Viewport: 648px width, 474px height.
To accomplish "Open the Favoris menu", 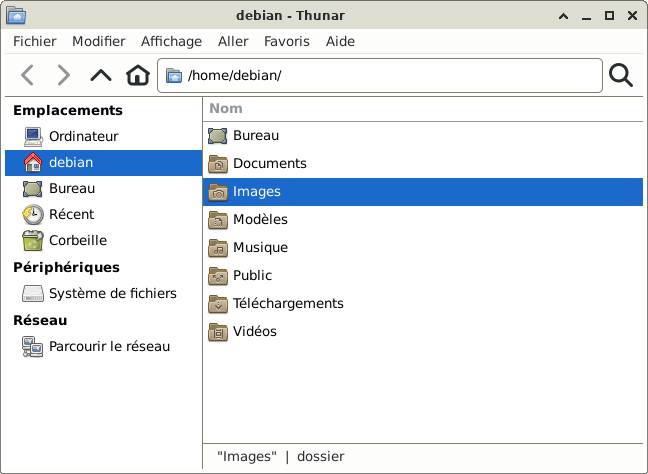I will pos(287,41).
